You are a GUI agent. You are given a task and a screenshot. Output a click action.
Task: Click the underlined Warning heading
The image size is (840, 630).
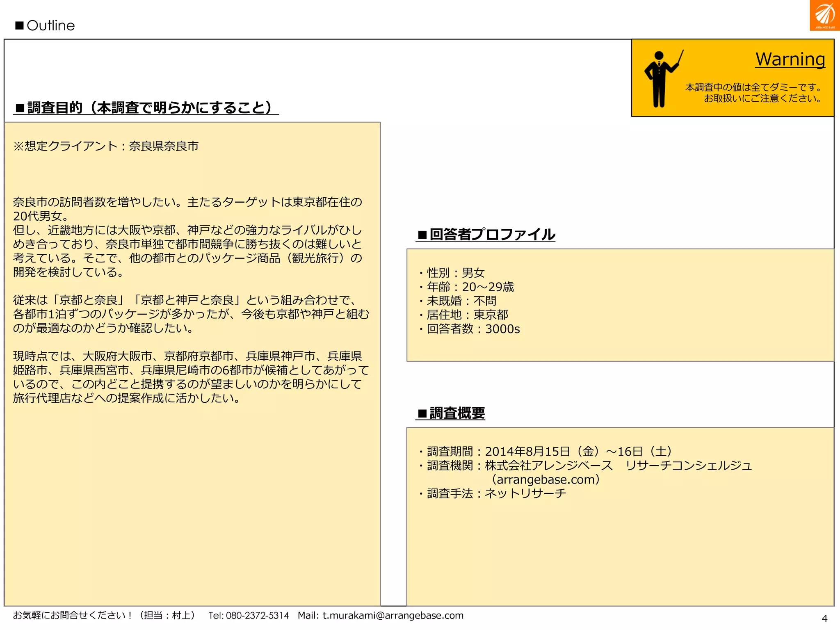(790, 59)
